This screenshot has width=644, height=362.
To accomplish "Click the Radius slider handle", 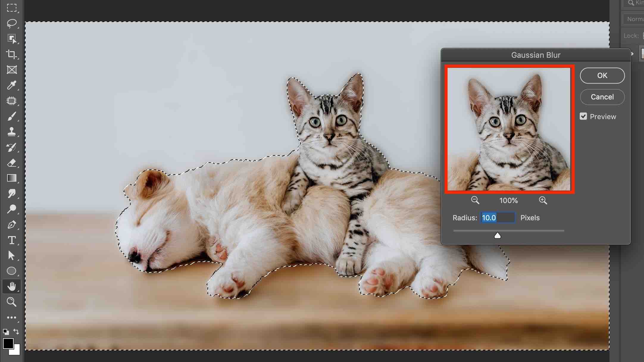I will (497, 236).
